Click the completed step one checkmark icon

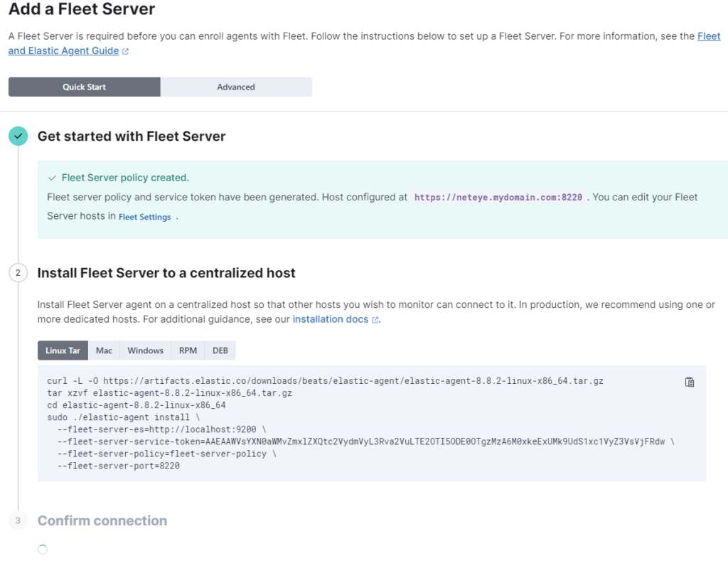pyautogui.click(x=18, y=136)
